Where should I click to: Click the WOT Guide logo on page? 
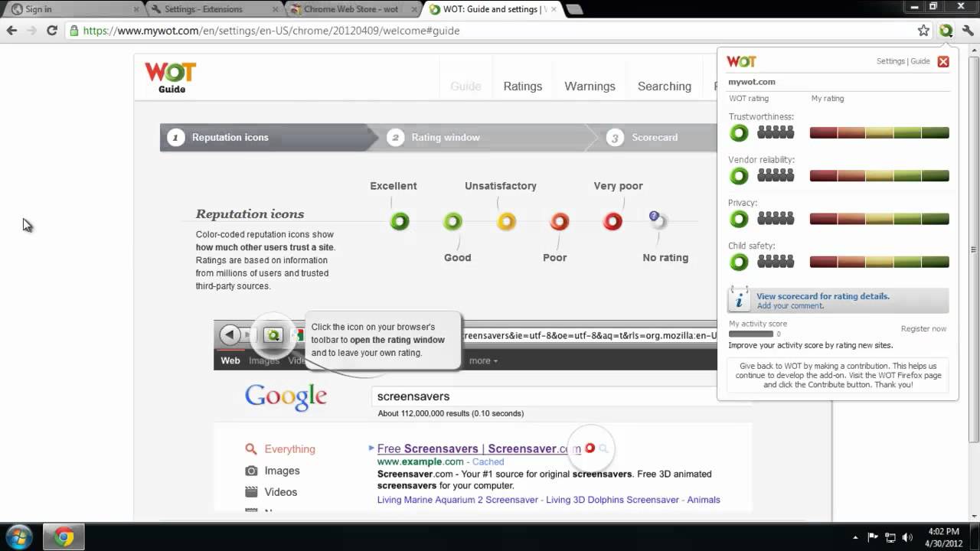tap(171, 77)
